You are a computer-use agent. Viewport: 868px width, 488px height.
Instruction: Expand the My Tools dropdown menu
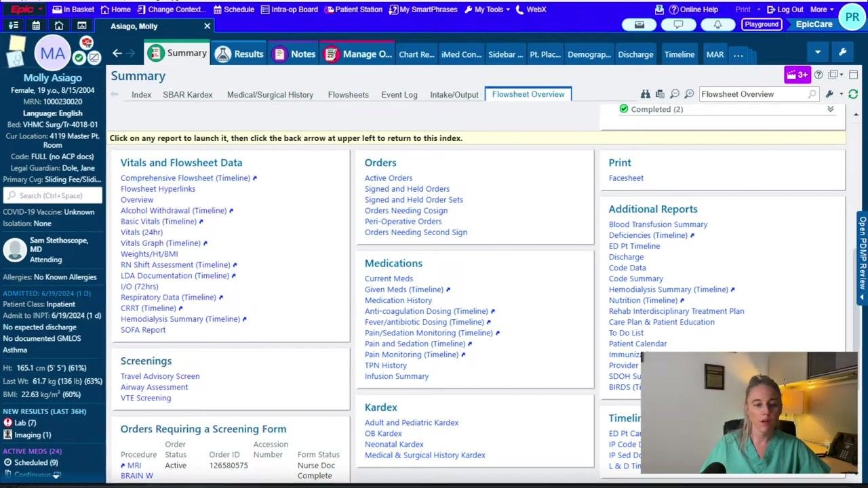pos(487,9)
